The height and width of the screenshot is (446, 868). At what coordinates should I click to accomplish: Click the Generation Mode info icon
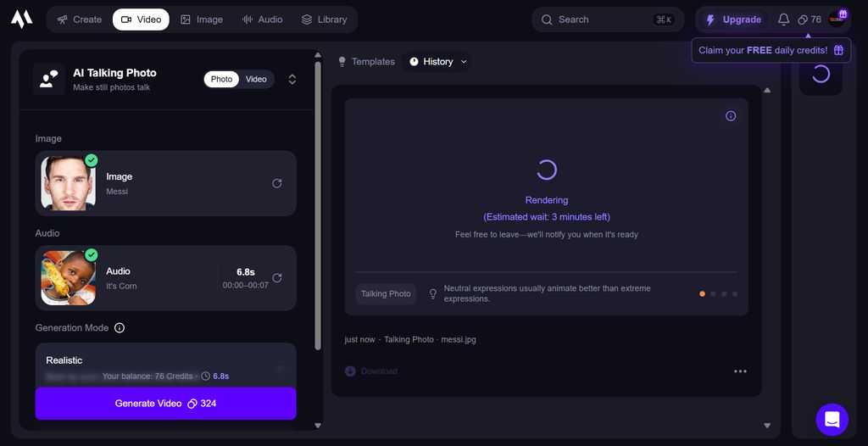tap(119, 328)
